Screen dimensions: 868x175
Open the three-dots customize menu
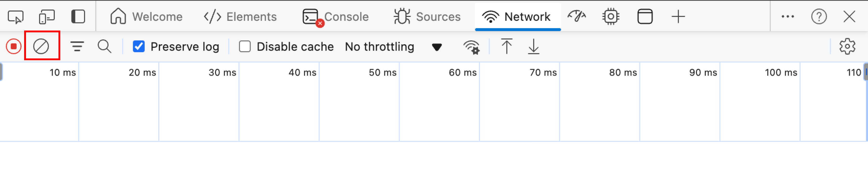[x=788, y=16]
